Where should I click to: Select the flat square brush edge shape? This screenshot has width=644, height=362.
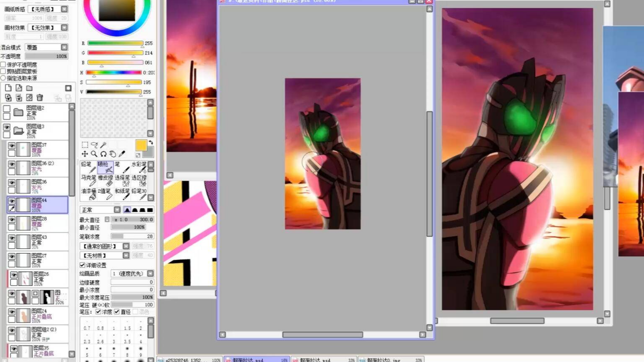150,210
